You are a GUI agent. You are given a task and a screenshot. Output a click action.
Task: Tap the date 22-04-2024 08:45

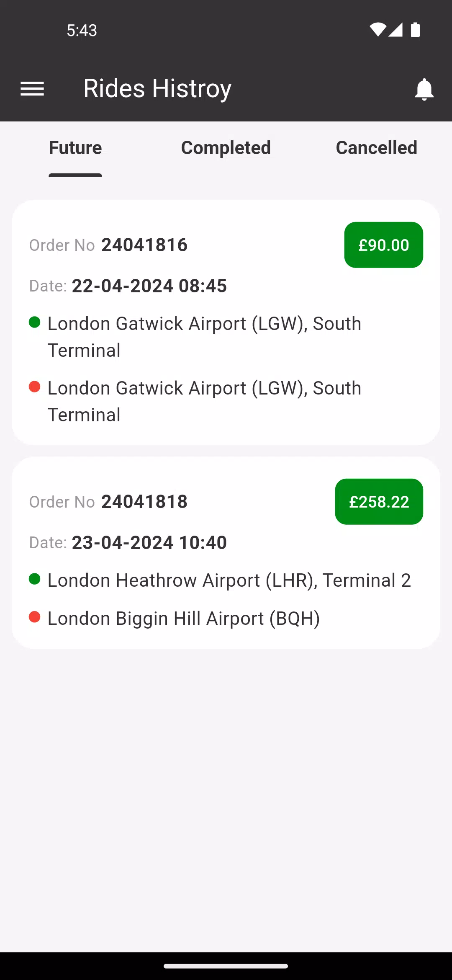[149, 286]
